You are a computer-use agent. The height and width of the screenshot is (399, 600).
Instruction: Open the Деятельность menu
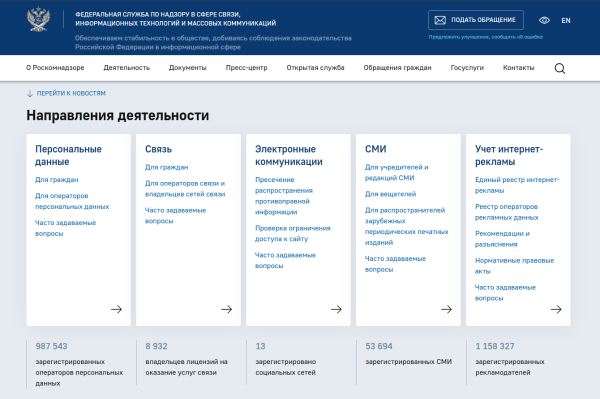pyautogui.click(x=127, y=68)
